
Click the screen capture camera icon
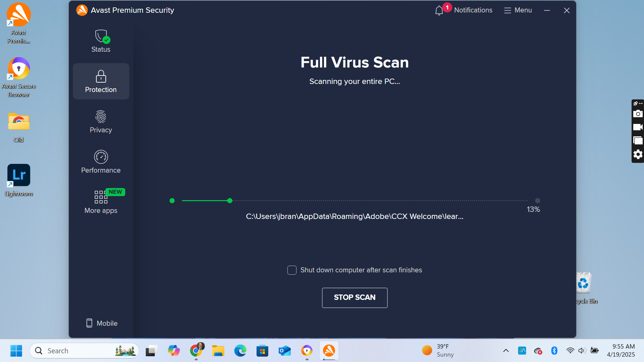click(x=638, y=114)
